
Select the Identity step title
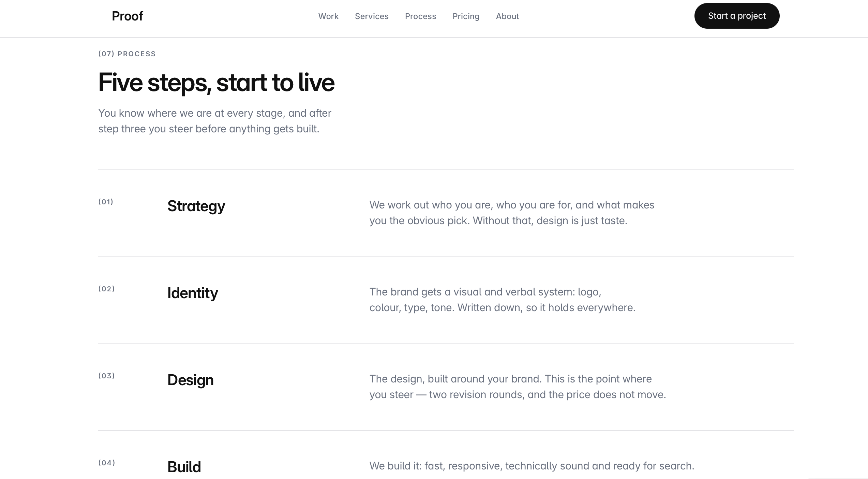tap(192, 293)
